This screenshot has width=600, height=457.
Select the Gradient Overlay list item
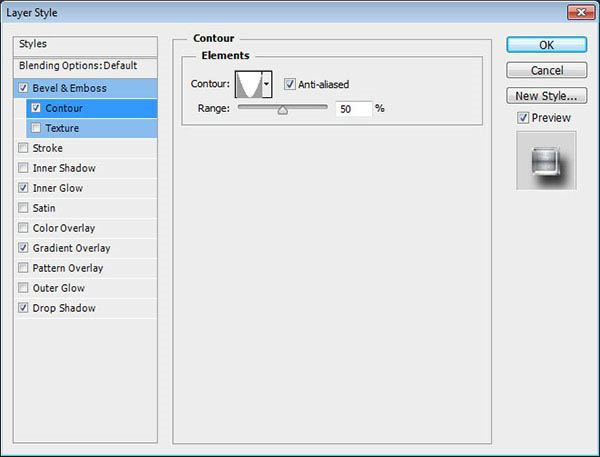(71, 248)
